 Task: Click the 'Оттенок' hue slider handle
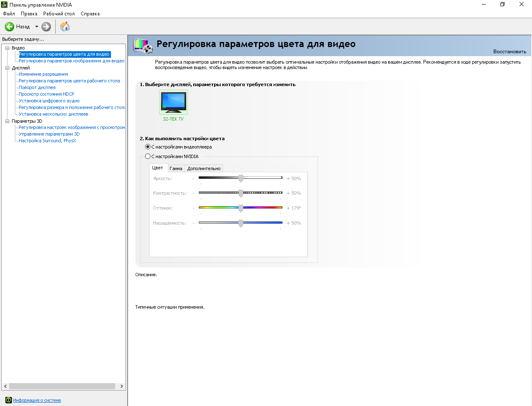241,208
